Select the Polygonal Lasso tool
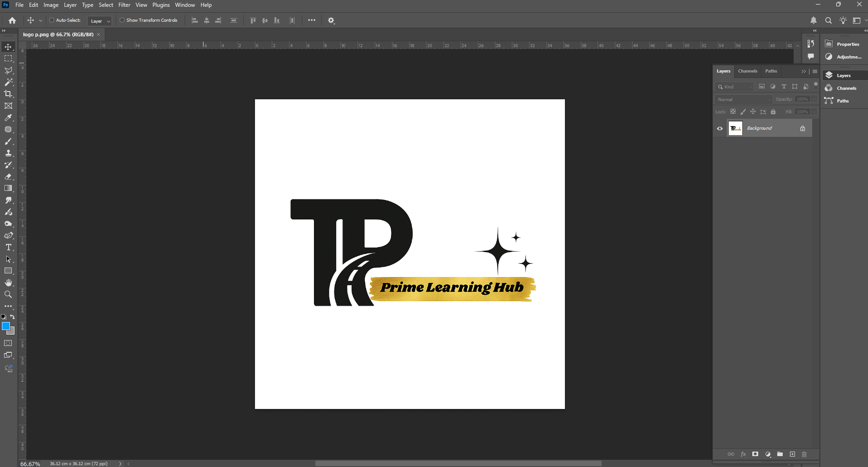 [8, 70]
